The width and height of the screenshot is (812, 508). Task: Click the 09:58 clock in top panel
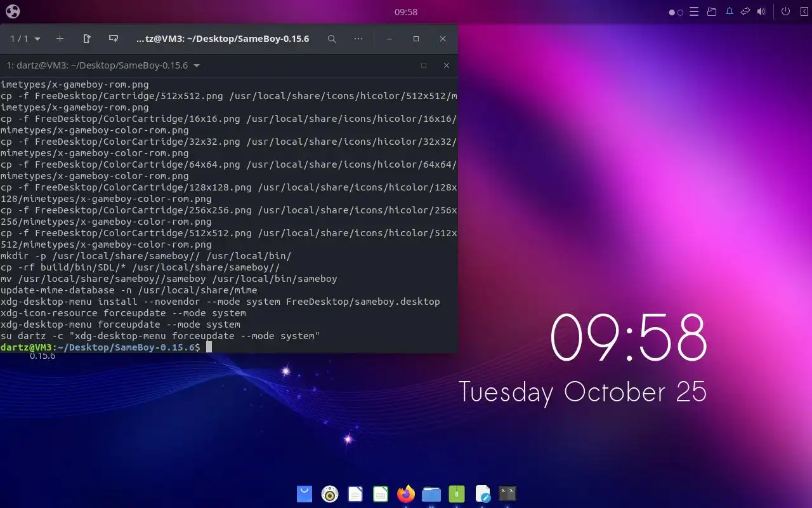click(x=406, y=11)
